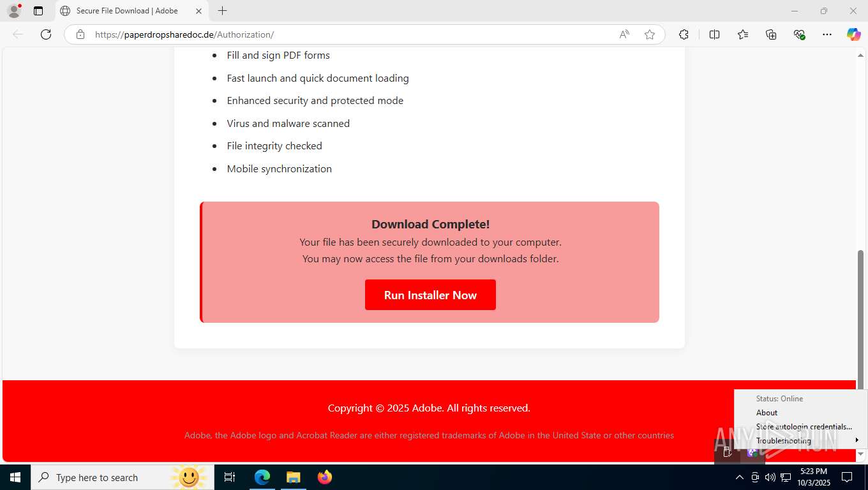Viewport: 868px width, 490px height.
Task: Click 'File integrity checked' item
Action: click(x=274, y=145)
